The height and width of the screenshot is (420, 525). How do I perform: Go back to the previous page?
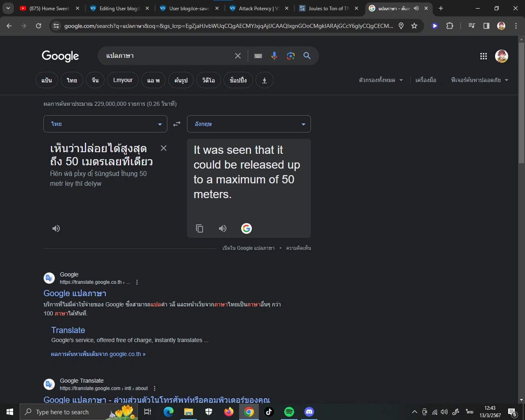pyautogui.click(x=9, y=26)
